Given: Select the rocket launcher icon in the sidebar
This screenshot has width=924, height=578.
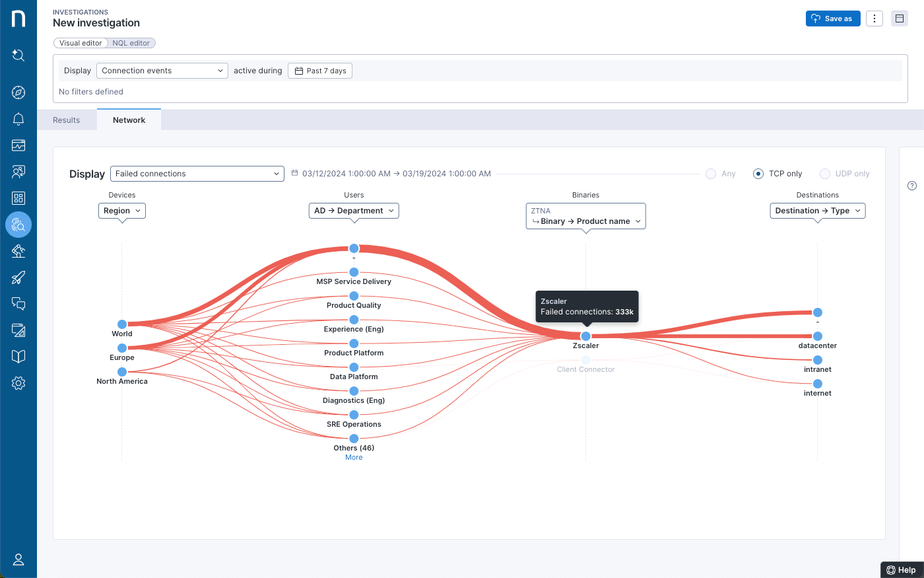Looking at the screenshot, I should tap(18, 277).
